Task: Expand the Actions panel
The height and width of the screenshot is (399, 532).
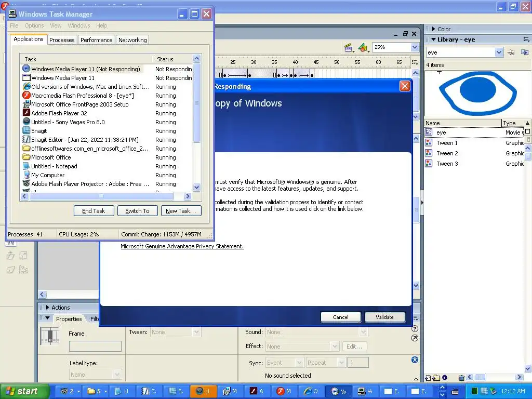Action: 47,308
